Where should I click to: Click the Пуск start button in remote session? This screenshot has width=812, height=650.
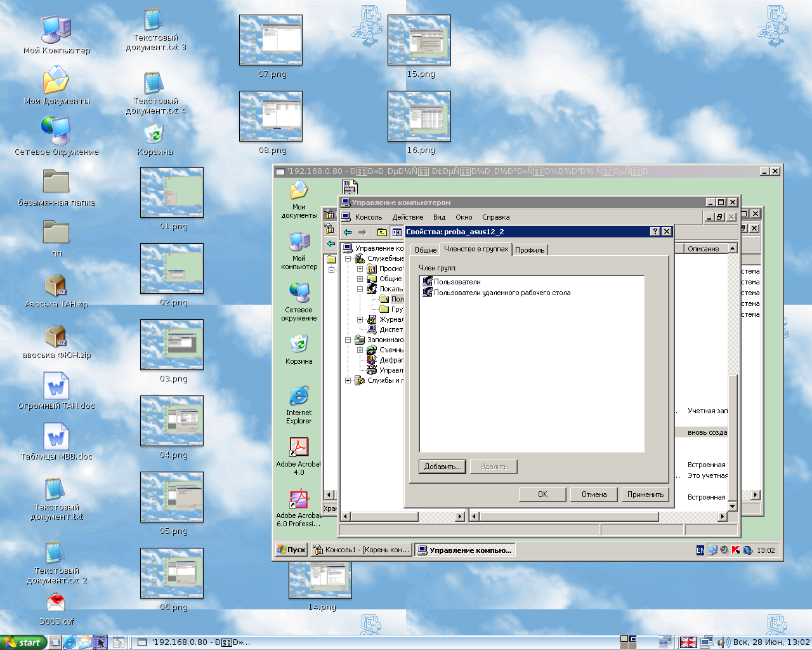pos(291,550)
